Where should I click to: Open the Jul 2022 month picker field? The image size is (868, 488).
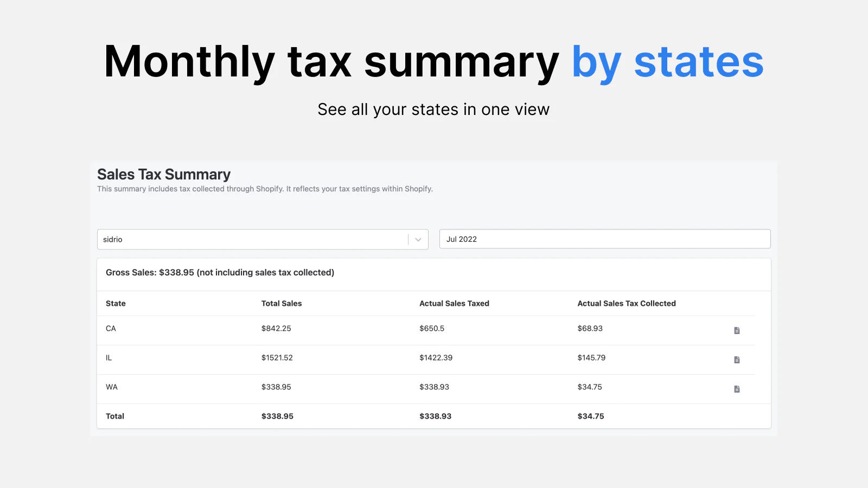[x=604, y=239]
